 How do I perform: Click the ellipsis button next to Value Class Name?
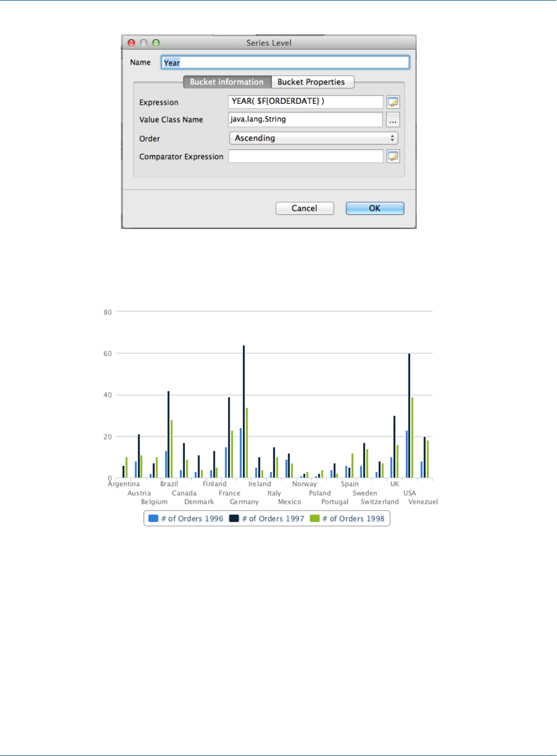tap(392, 120)
